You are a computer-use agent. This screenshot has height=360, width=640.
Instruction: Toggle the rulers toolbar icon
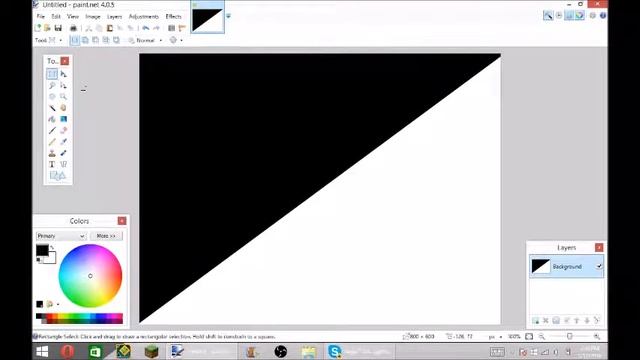[182, 28]
